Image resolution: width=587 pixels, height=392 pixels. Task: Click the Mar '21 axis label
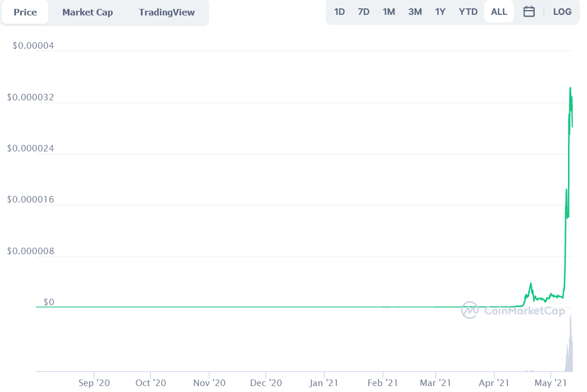[435, 382]
